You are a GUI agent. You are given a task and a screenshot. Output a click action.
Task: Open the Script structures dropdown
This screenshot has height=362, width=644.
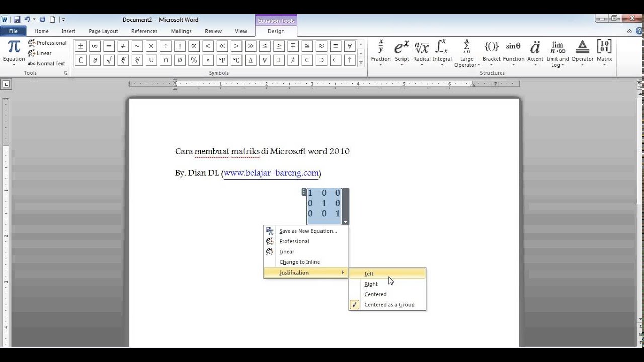click(401, 53)
